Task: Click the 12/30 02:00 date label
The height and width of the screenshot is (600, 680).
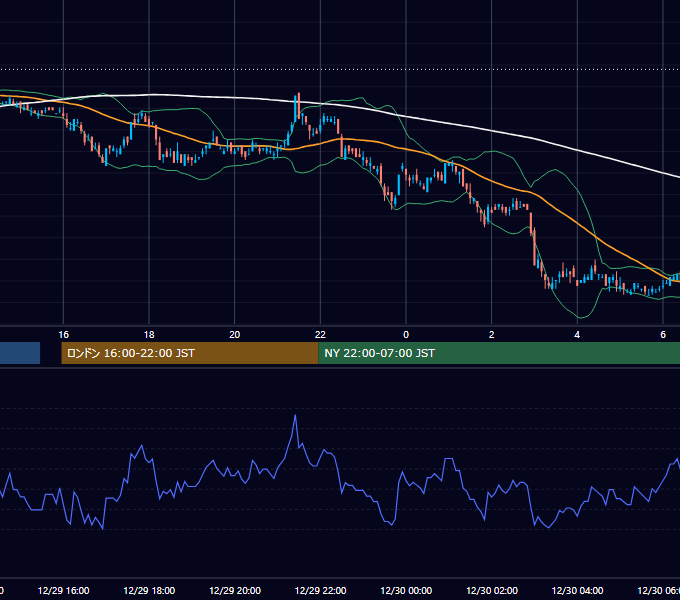Action: coord(492,590)
